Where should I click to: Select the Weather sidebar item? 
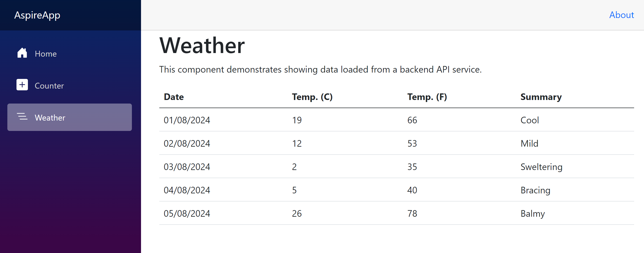coord(69,117)
